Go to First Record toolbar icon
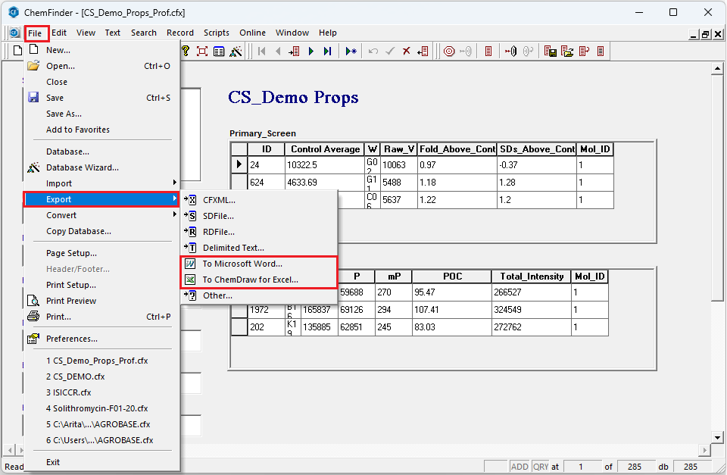The height and width of the screenshot is (475, 727). tap(262, 51)
